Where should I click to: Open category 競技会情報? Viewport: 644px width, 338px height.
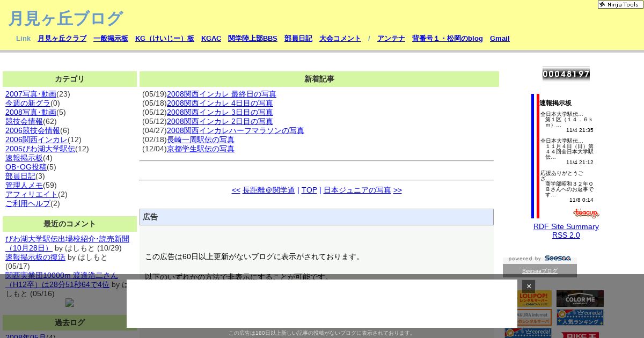click(24, 121)
